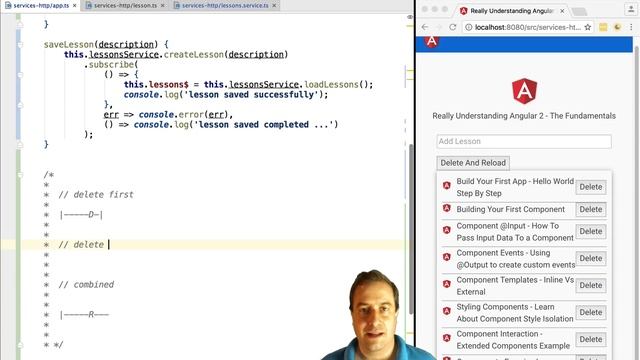Open the services-http/lesson.ts editor tab
Viewport: 640px width, 360px height.
click(125, 6)
